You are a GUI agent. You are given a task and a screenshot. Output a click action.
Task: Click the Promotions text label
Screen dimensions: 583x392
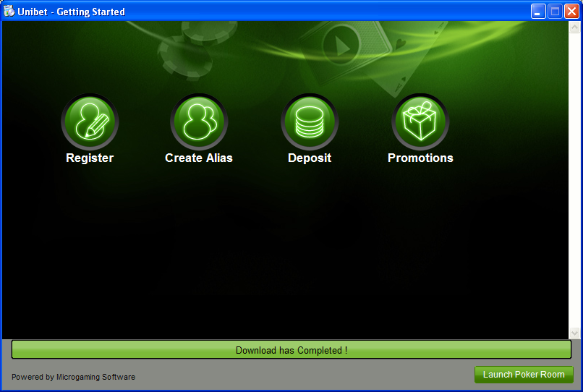(420, 158)
